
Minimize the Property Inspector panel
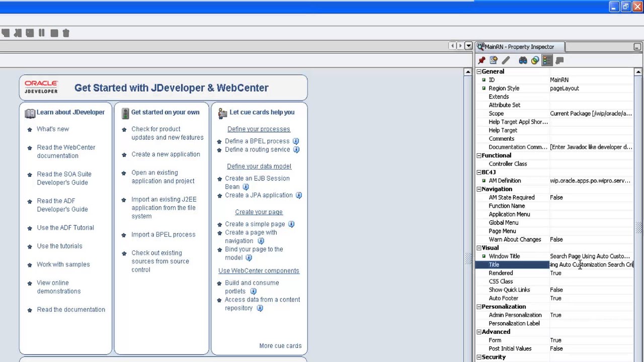[x=637, y=47]
